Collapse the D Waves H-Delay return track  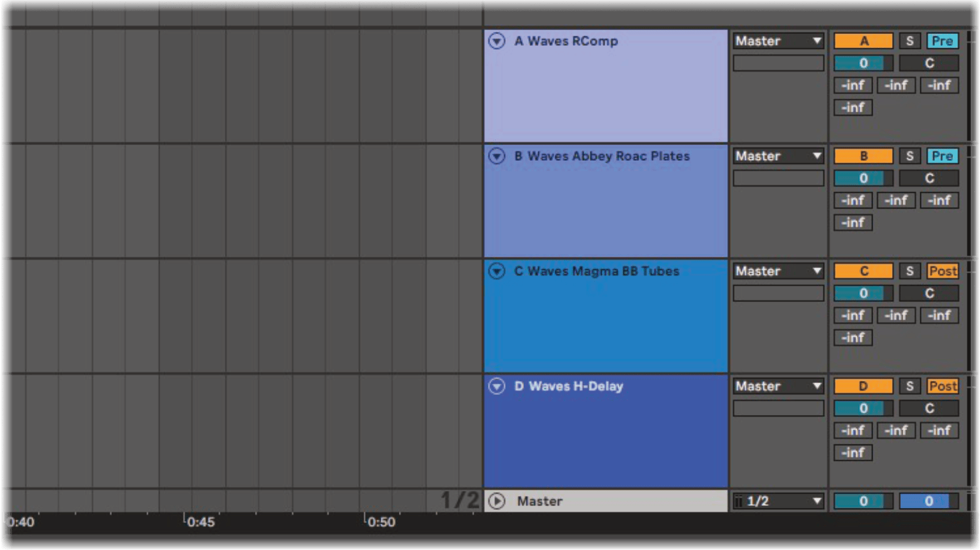[497, 386]
